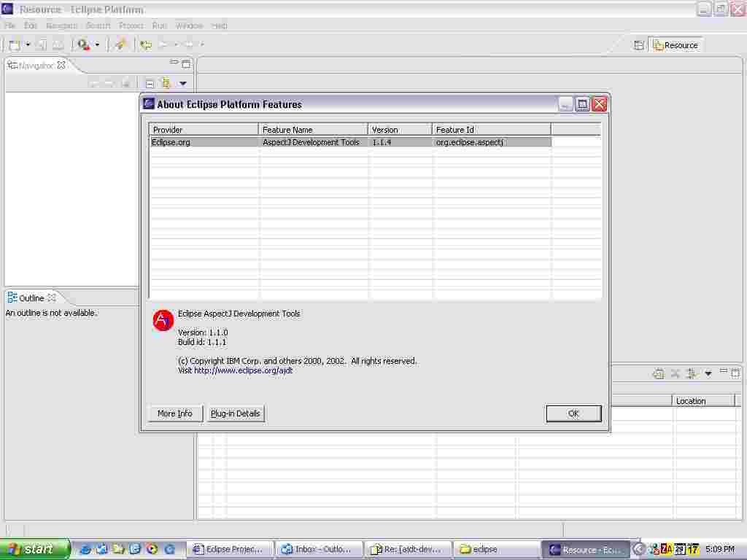This screenshot has height=560, width=747.
Task: Maximize the bottom-right view
Action: tap(735, 373)
